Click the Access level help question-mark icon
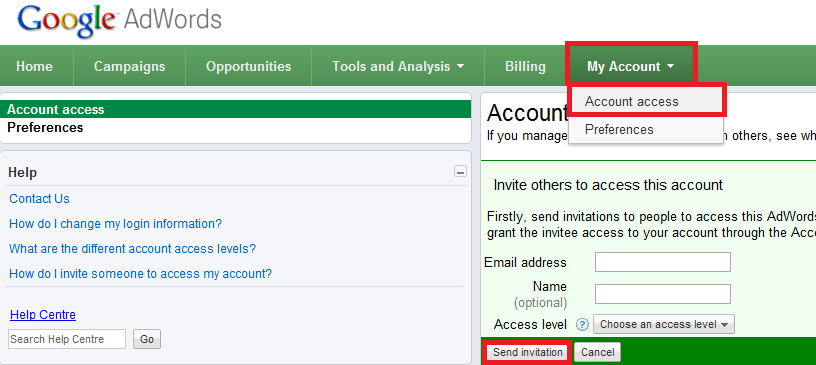Screen dimensions: 816x365 [582, 325]
